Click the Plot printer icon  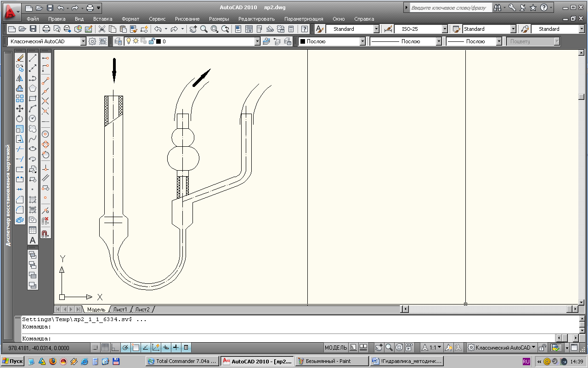(x=46, y=29)
